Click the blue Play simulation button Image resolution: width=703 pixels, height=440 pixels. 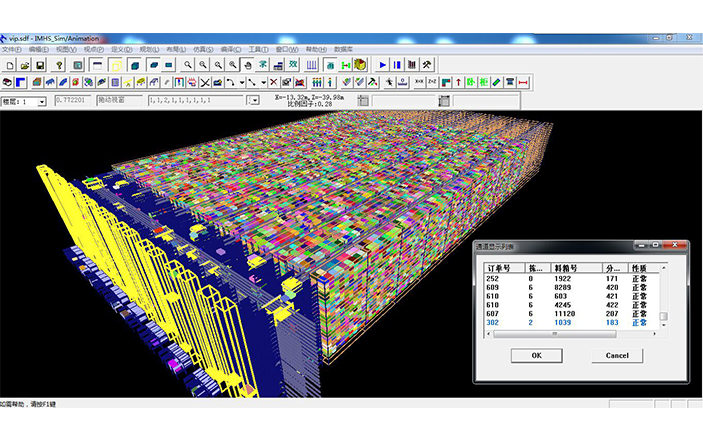coord(382,65)
